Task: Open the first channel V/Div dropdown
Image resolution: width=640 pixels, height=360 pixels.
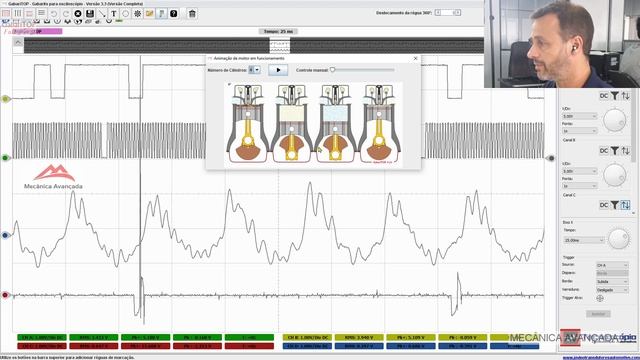Action: tap(580, 116)
